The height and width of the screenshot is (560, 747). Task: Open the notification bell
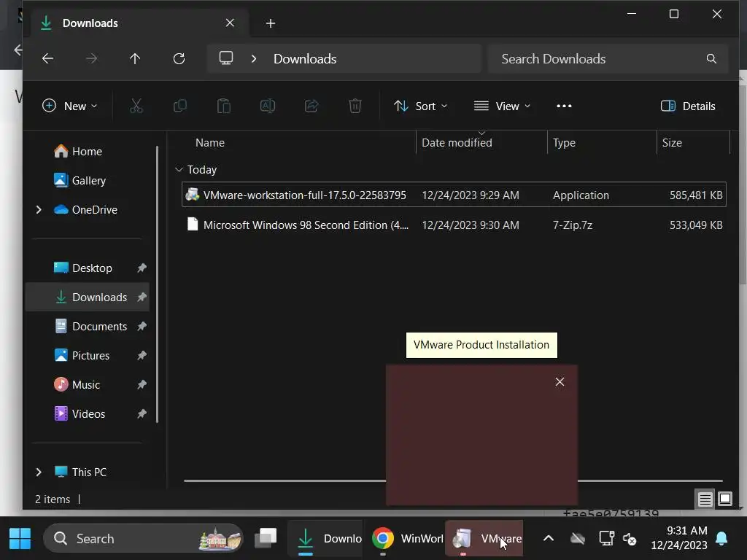(721, 539)
